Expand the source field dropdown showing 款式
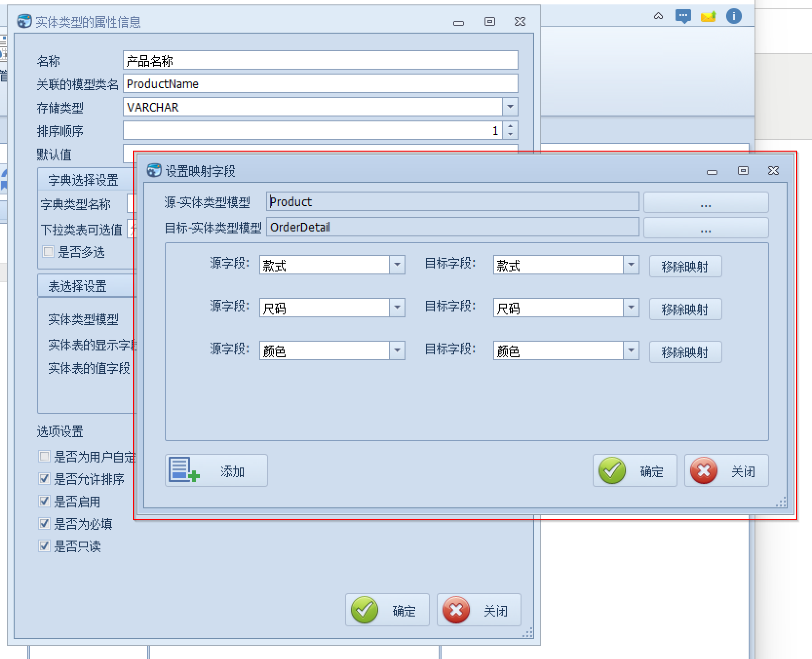 (397, 265)
